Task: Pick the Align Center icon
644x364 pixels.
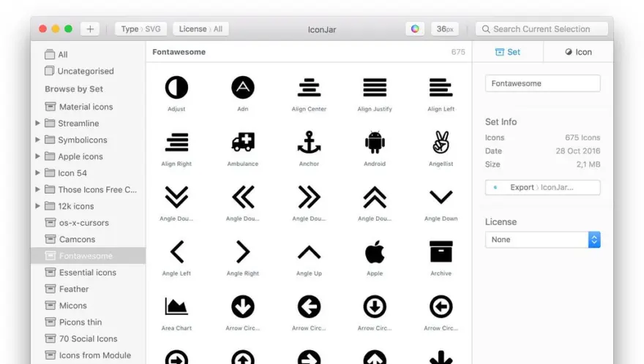Action: (x=309, y=88)
